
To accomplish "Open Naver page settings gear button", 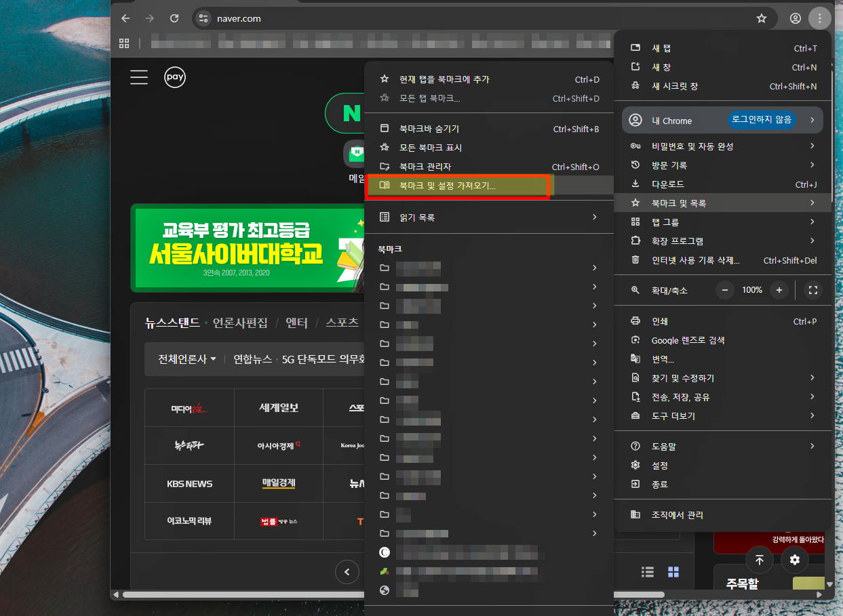I will tap(795, 560).
